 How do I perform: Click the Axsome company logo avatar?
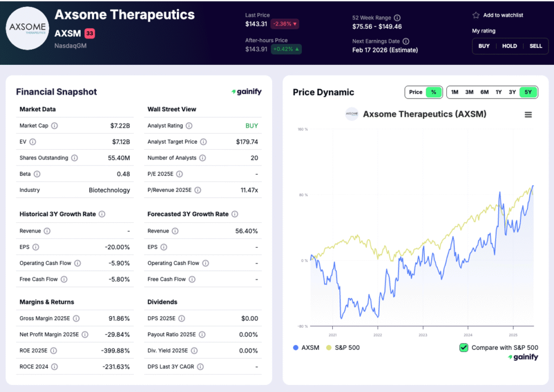click(27, 28)
